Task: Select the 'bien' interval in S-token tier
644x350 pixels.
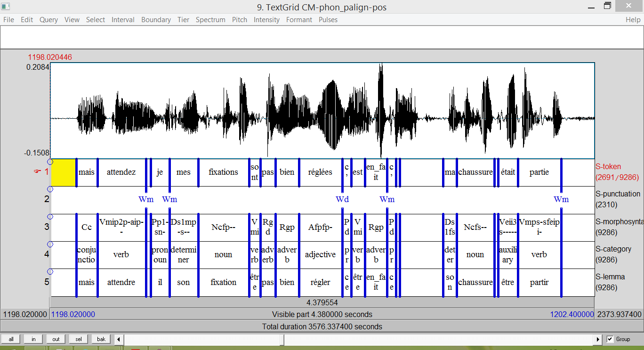Action: [287, 172]
